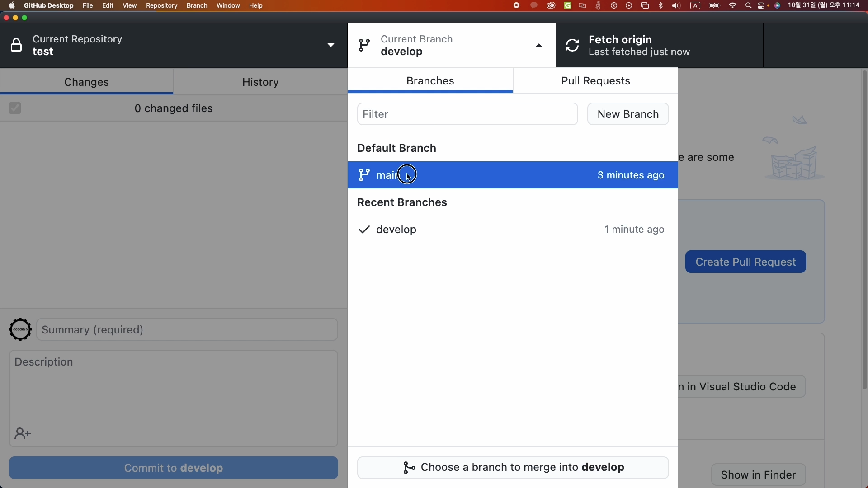Click the add co-authors icon
The height and width of the screenshot is (488, 868).
click(x=23, y=434)
